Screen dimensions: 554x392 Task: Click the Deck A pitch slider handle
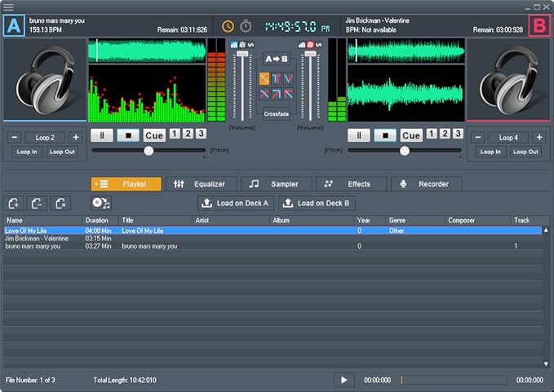coord(148,151)
